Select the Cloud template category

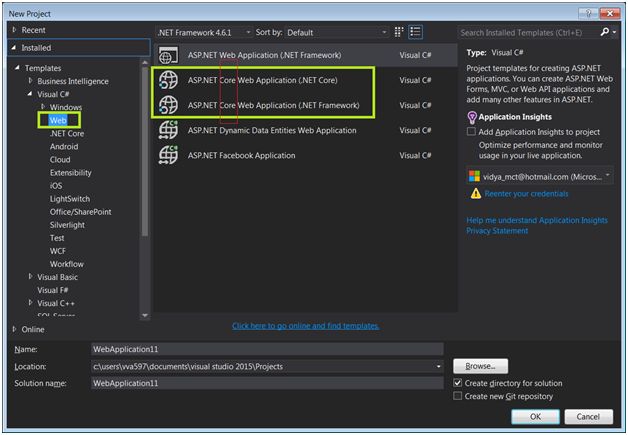coord(60,159)
